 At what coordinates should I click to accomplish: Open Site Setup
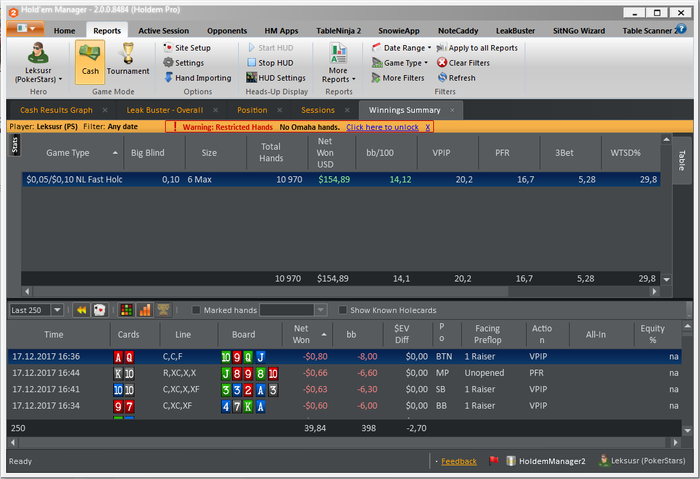pyautogui.click(x=187, y=47)
